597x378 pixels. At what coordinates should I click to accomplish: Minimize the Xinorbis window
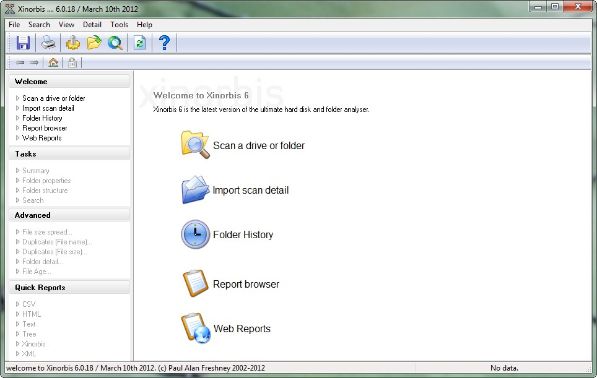pyautogui.click(x=538, y=7)
